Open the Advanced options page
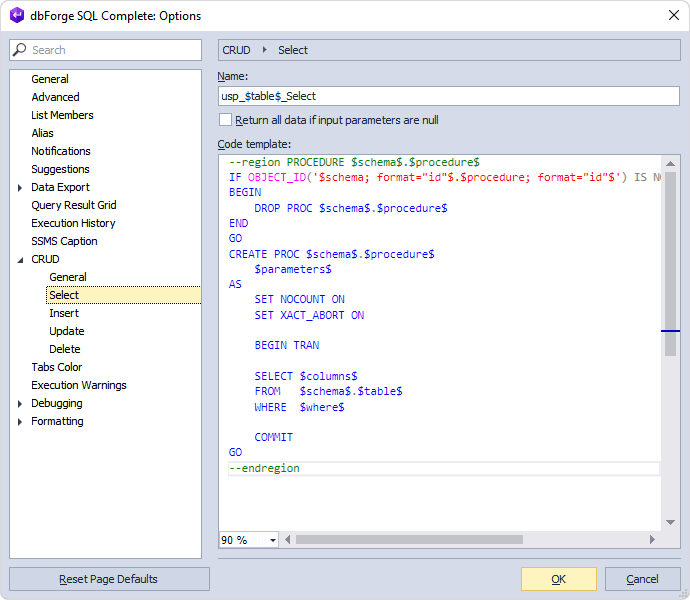The image size is (690, 600). pos(55,97)
